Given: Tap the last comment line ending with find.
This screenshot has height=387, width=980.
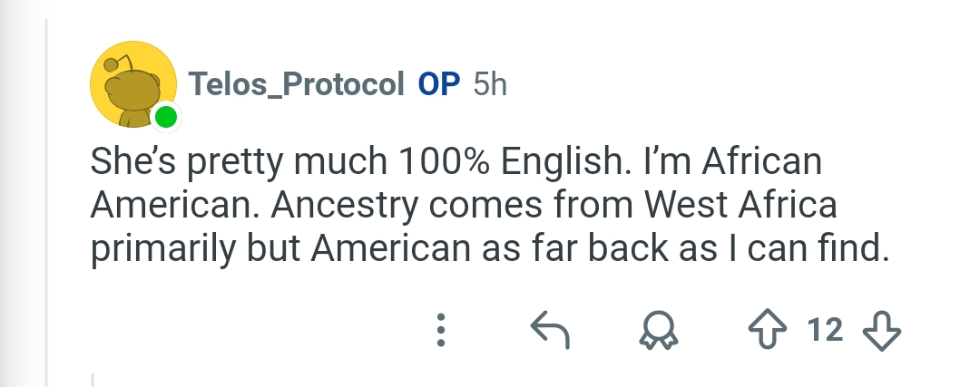Looking at the screenshot, I should [489, 249].
